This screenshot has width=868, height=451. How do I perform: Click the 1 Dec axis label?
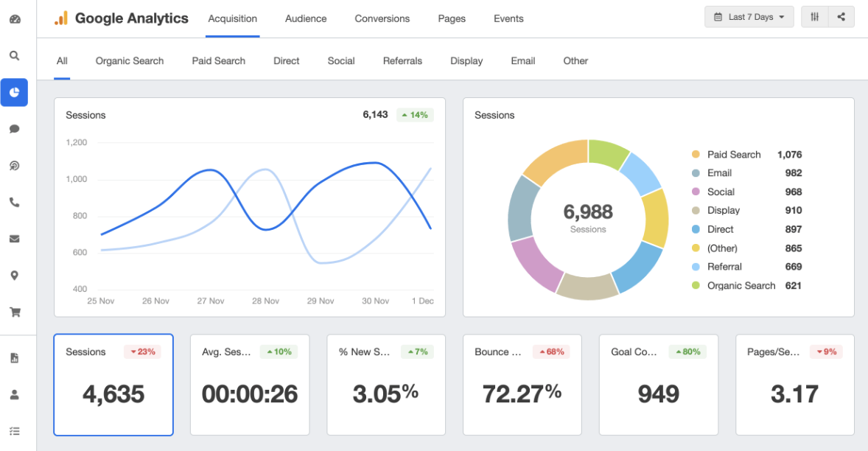[423, 301]
